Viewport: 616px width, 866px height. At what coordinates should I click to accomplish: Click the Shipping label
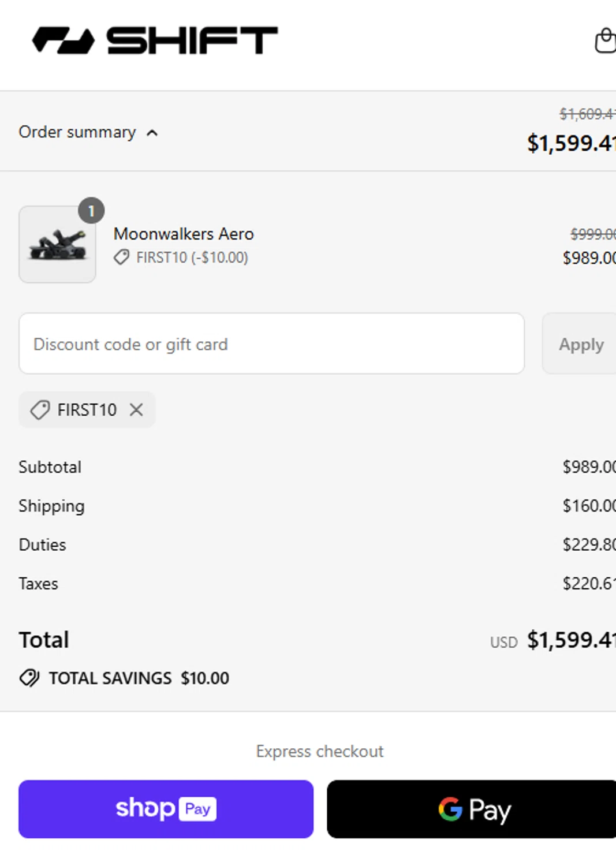click(x=51, y=506)
